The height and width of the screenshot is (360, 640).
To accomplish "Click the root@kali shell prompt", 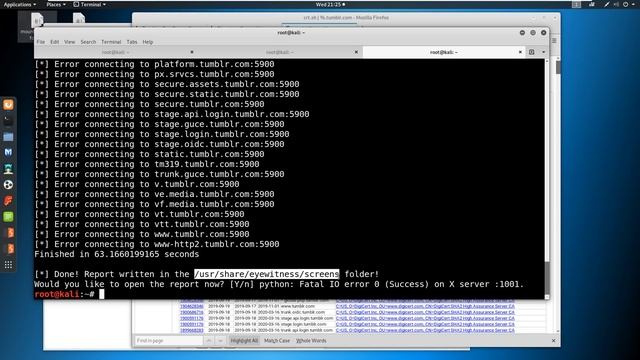I will tap(64, 294).
